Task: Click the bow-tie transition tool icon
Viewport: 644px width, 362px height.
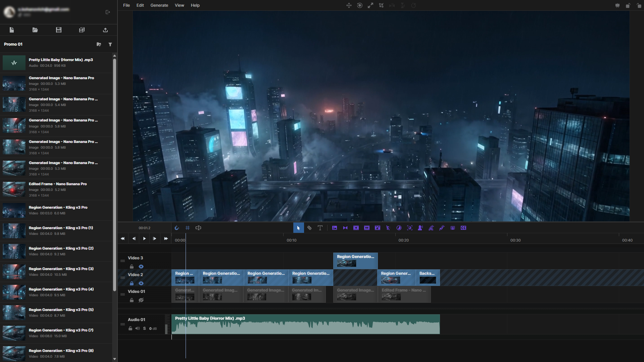Action: click(x=345, y=228)
